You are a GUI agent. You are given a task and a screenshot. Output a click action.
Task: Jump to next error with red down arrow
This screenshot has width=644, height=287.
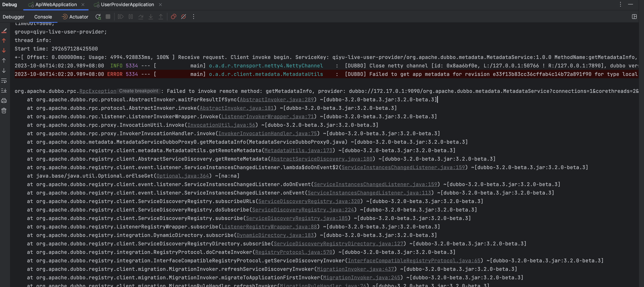pyautogui.click(x=4, y=50)
